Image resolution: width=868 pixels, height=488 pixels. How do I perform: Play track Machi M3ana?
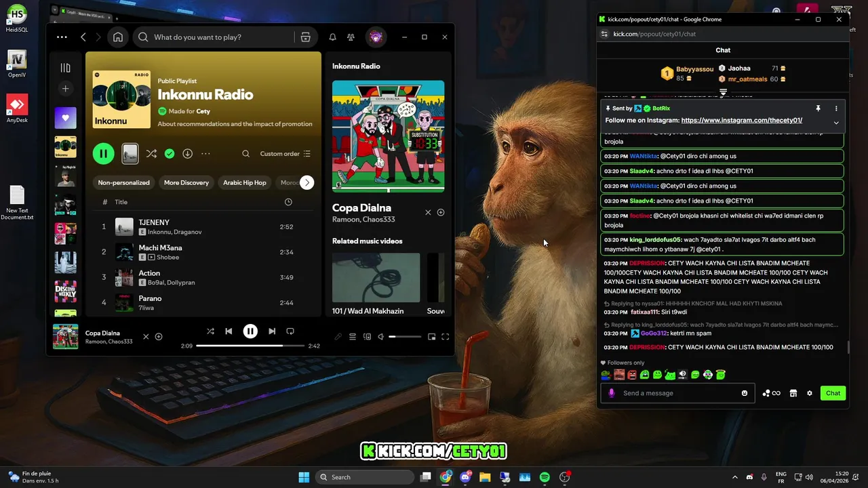click(203, 252)
